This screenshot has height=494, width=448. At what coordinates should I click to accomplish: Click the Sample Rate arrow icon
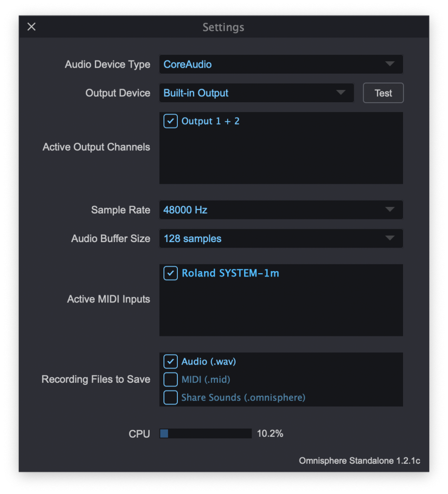(x=390, y=210)
